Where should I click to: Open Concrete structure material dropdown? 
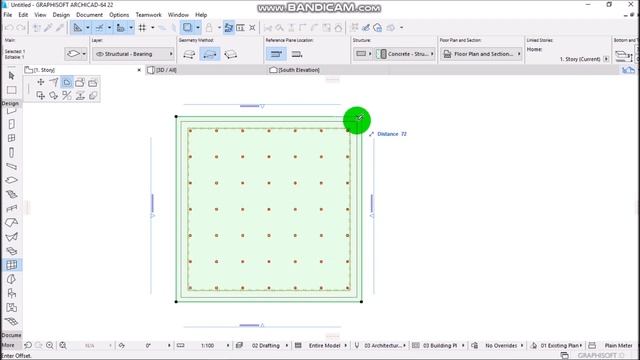click(x=405, y=54)
